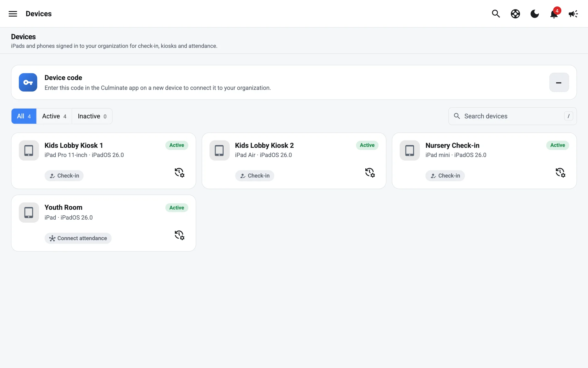This screenshot has width=588, height=368.
Task: Click the blue device code key icon
Action: tap(28, 82)
